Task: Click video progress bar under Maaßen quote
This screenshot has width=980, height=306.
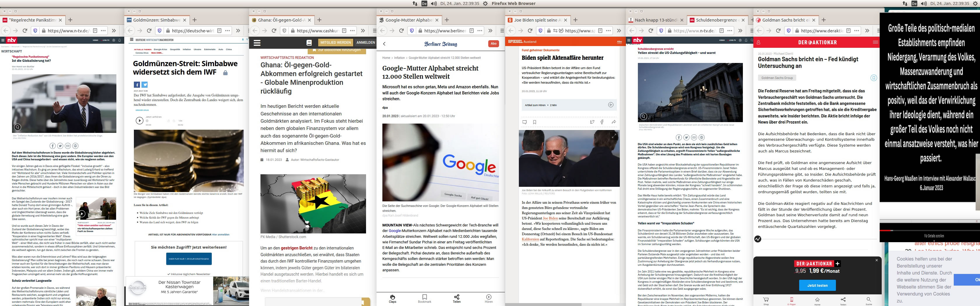Action: [x=930, y=230]
